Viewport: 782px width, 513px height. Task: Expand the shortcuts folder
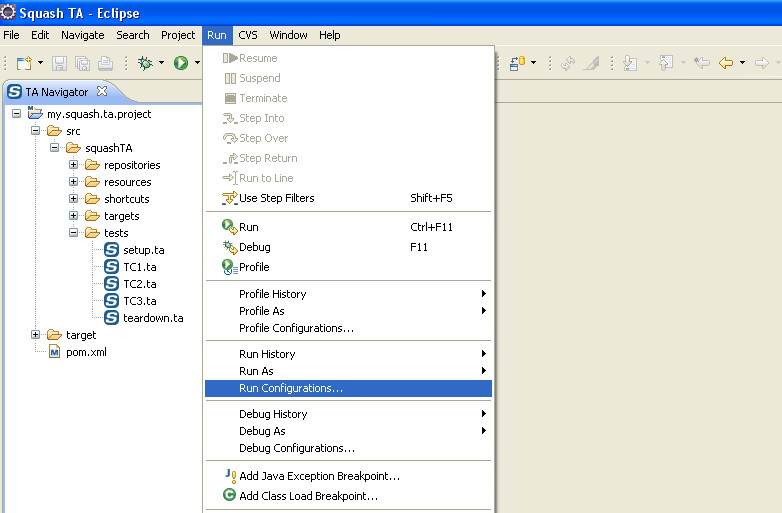click(x=73, y=198)
